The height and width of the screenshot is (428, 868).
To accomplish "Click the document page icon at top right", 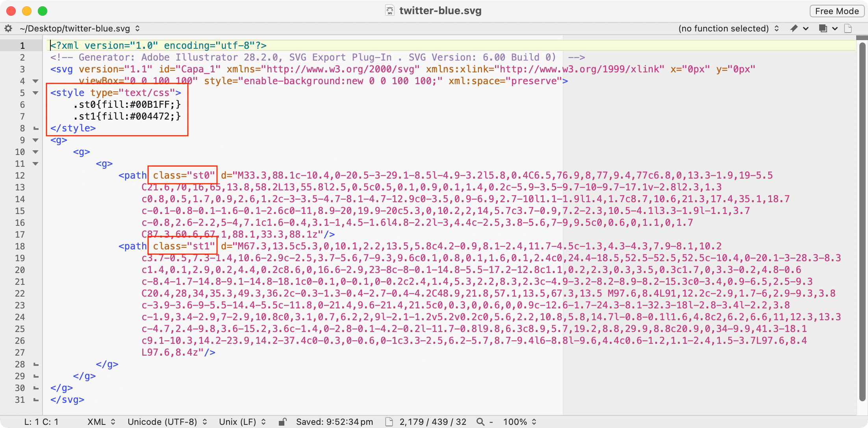I will point(848,28).
